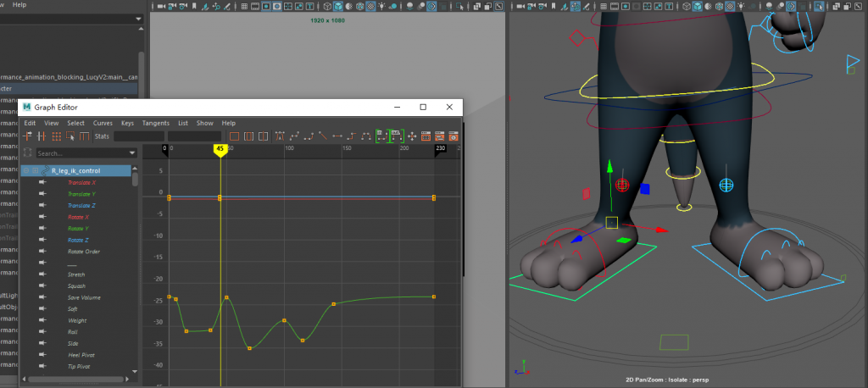Select the Rotate Order channel
The image size is (868, 388).
[x=84, y=252]
